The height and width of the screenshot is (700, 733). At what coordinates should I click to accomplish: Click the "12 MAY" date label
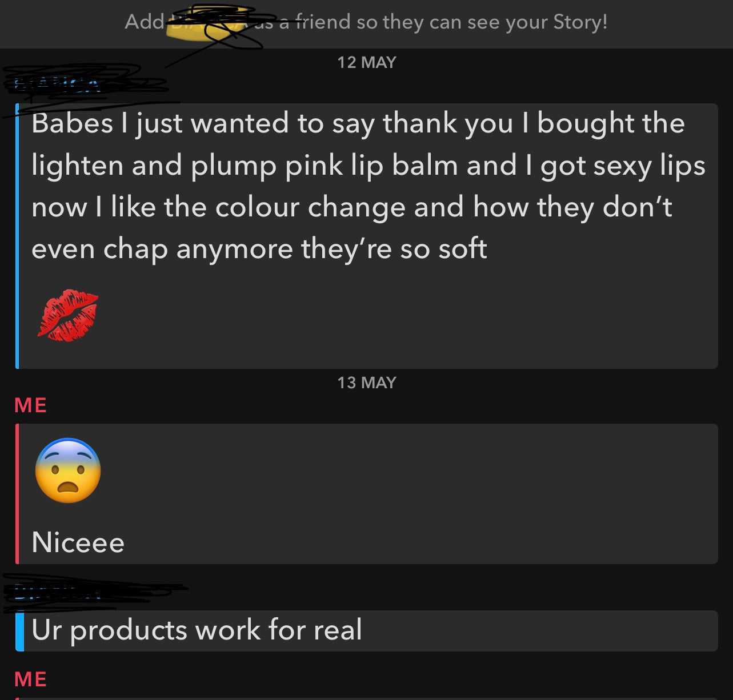click(x=366, y=62)
